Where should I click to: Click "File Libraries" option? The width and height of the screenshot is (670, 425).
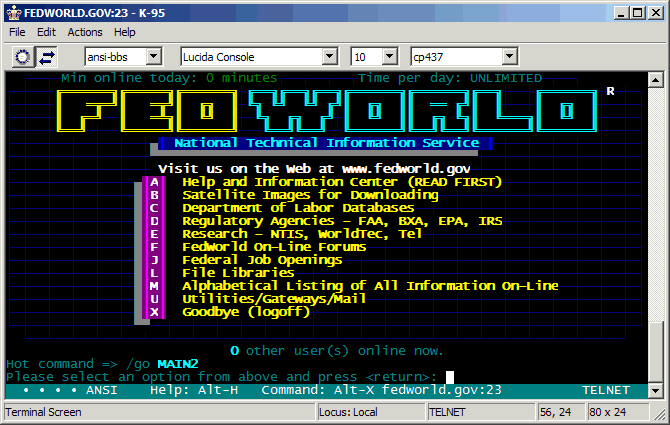point(238,273)
